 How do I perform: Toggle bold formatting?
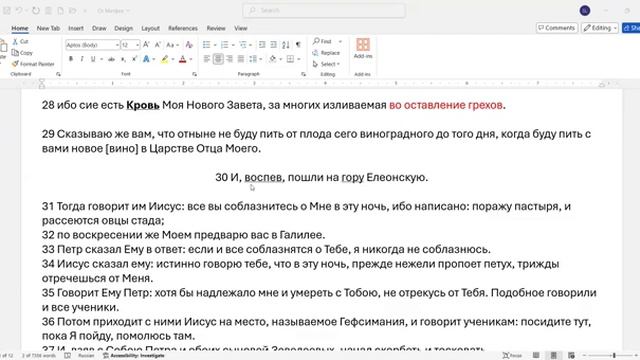pos(71,59)
